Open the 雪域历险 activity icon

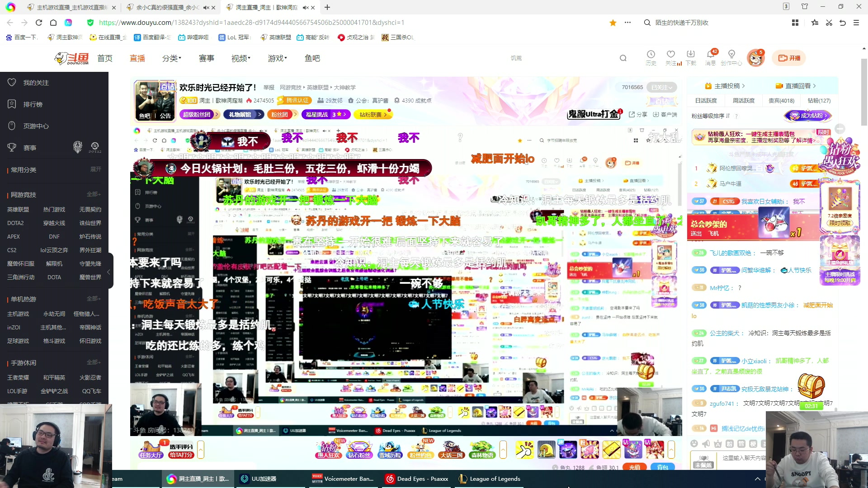390,449
